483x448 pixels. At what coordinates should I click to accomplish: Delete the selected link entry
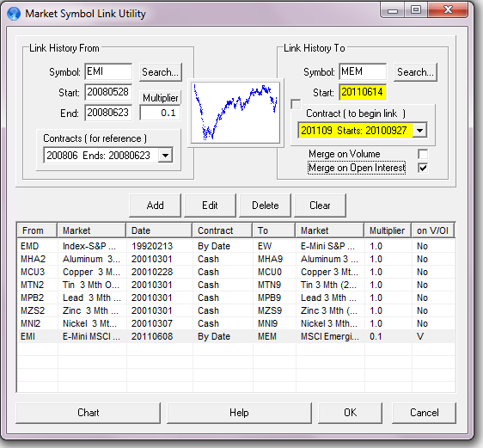266,206
